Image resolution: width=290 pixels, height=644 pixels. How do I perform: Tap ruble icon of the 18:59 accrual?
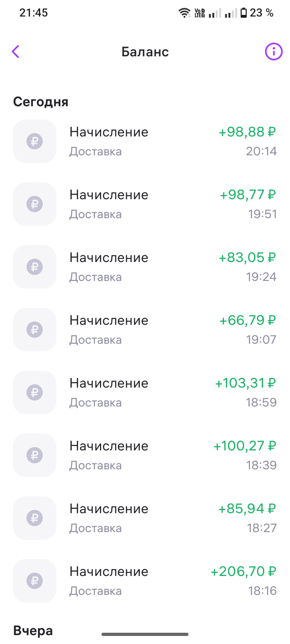35,392
